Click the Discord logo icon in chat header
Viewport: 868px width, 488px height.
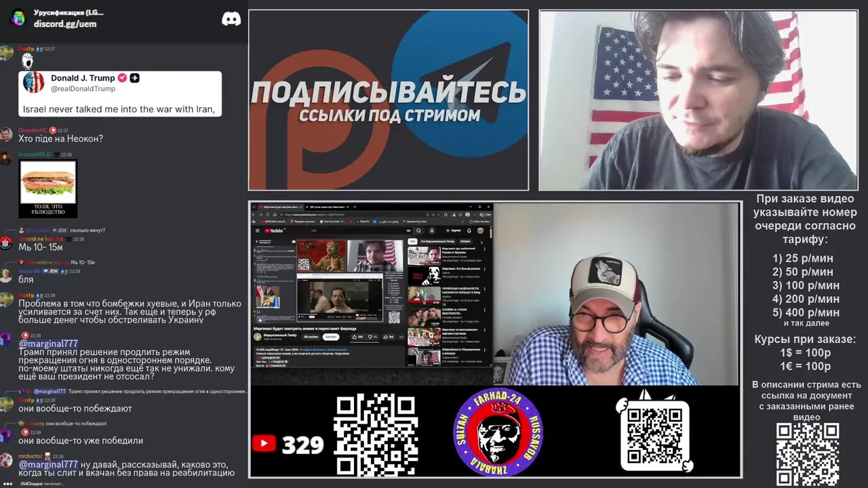pyautogui.click(x=231, y=18)
